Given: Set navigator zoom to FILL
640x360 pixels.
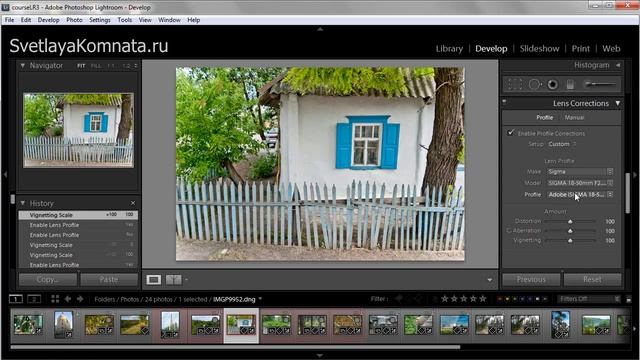Looking at the screenshot, I should click(96, 66).
